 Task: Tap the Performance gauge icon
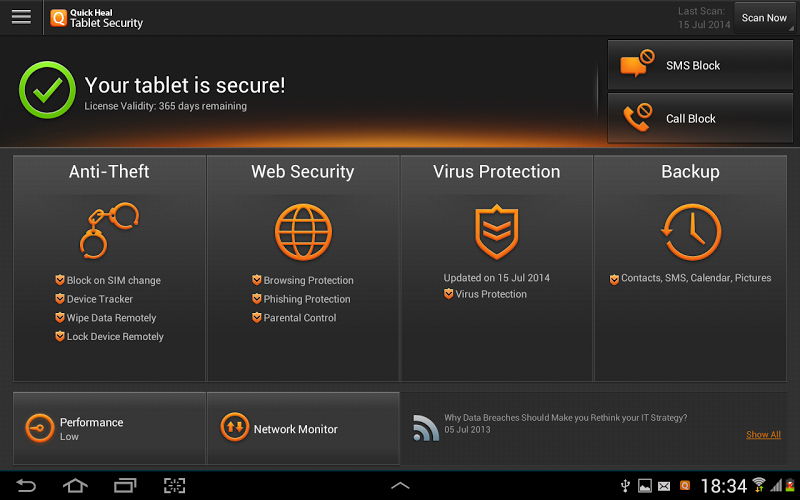pyautogui.click(x=39, y=428)
